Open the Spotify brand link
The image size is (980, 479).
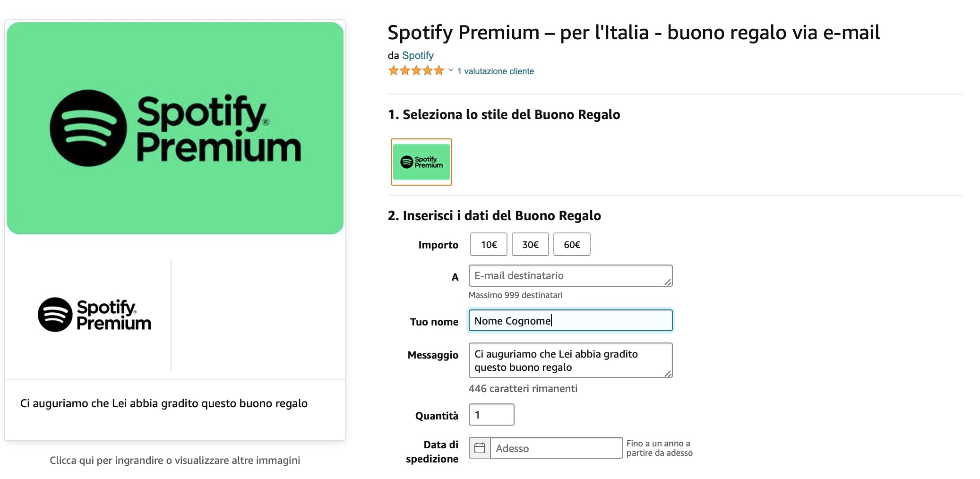tap(418, 55)
